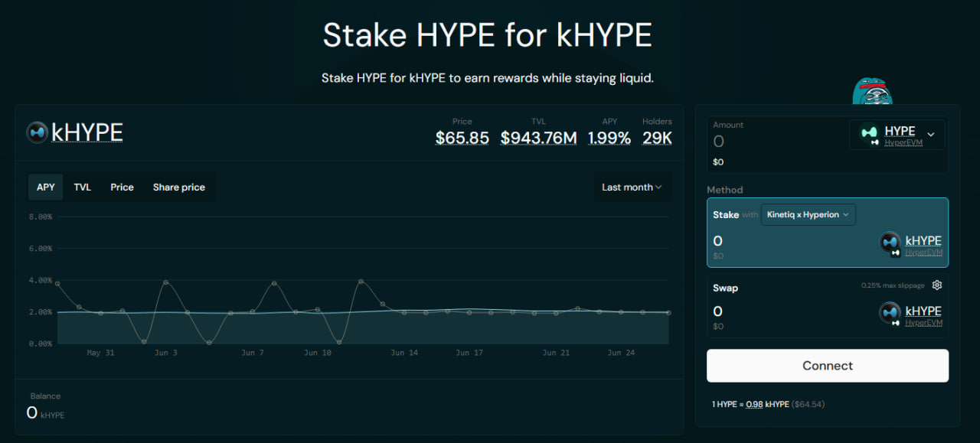Click the Balance 0 kHYPE value
980x443 pixels.
[45, 413]
